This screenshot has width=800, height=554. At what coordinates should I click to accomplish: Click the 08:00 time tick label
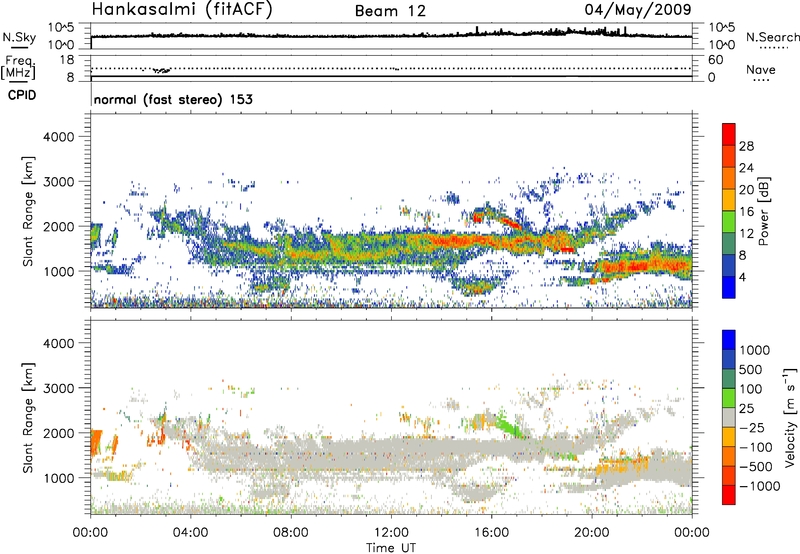(x=291, y=533)
